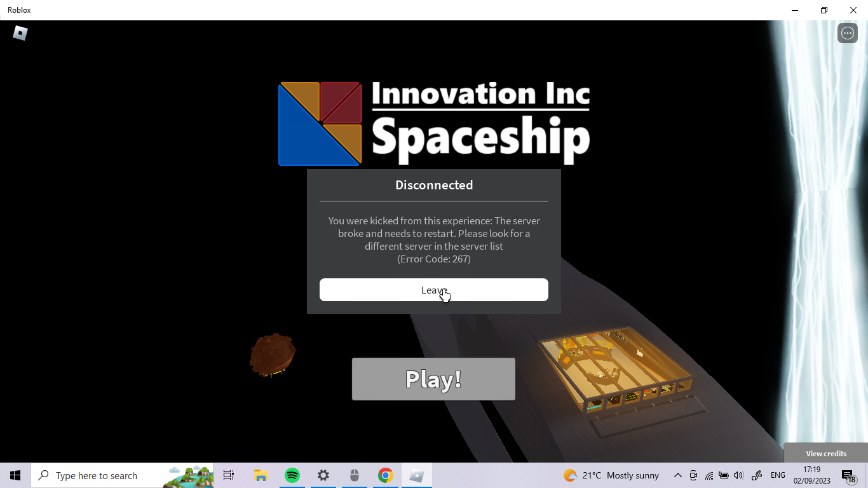Image resolution: width=868 pixels, height=488 pixels.
Task: Click the Play! button
Action: [x=433, y=379]
